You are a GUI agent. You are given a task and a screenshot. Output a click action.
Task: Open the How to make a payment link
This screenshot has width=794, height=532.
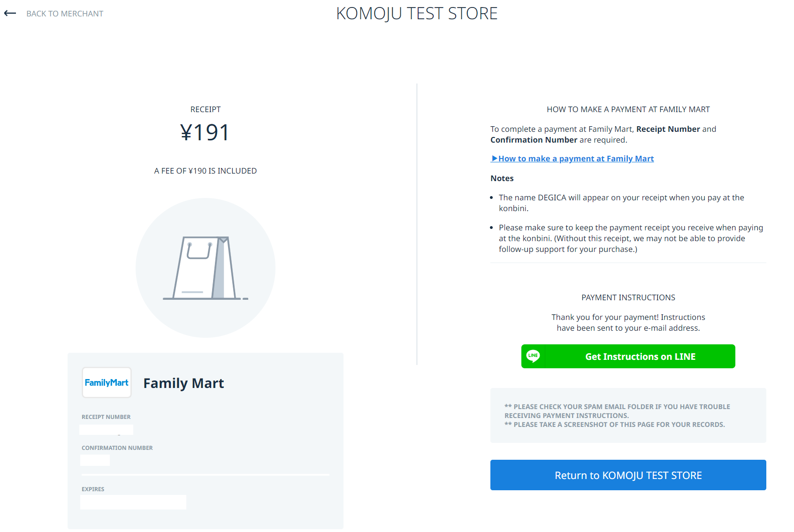pyautogui.click(x=576, y=159)
